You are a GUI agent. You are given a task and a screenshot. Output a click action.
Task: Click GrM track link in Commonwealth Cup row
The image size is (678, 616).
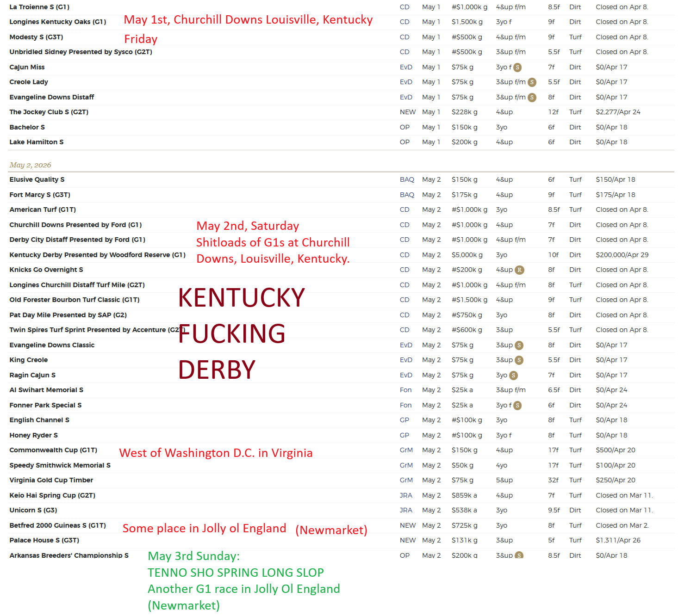406,450
